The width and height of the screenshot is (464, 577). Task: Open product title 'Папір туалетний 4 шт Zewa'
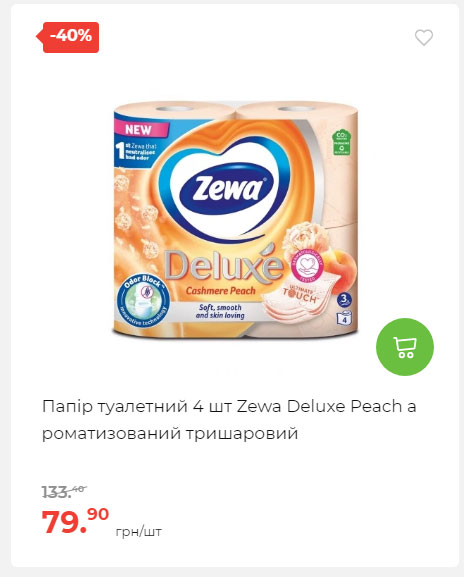click(229, 420)
